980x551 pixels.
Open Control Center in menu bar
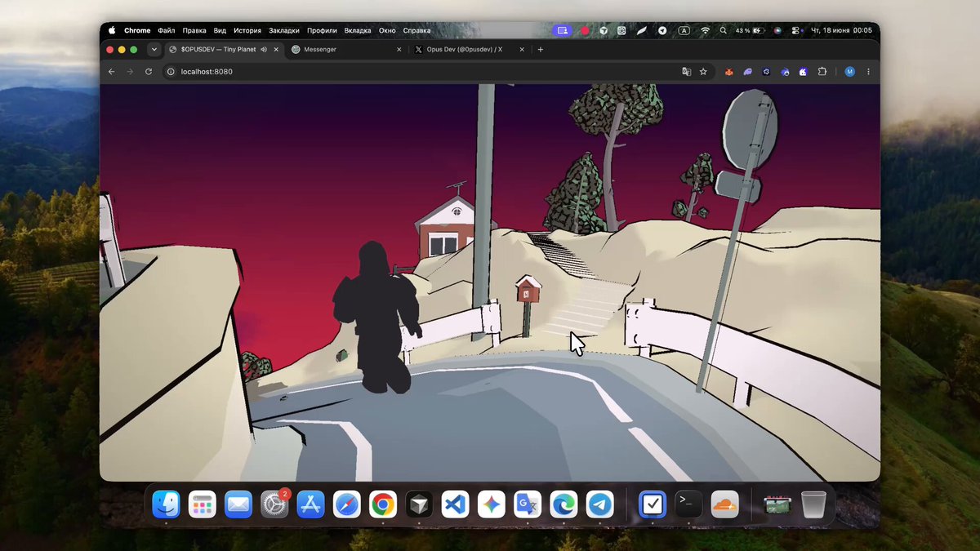pos(795,30)
